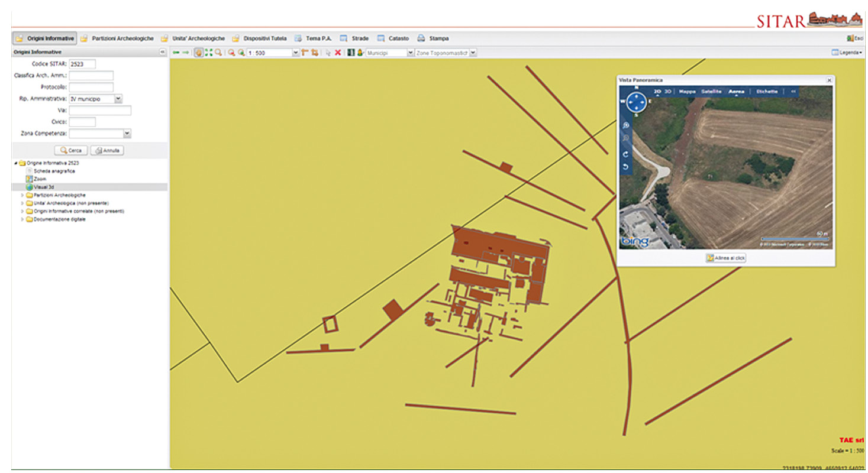The height and width of the screenshot is (473, 868).
Task: Switch panoramic view to Satellite
Action: tap(711, 92)
